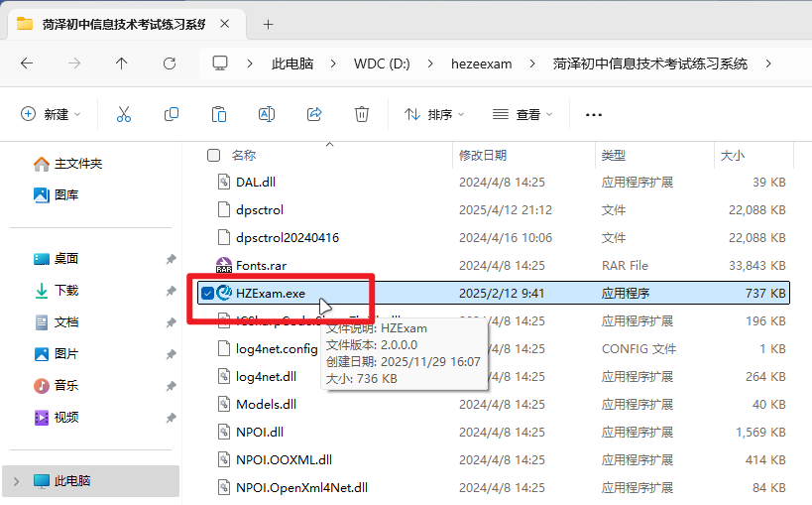Sort by 大小 column header

(x=733, y=155)
